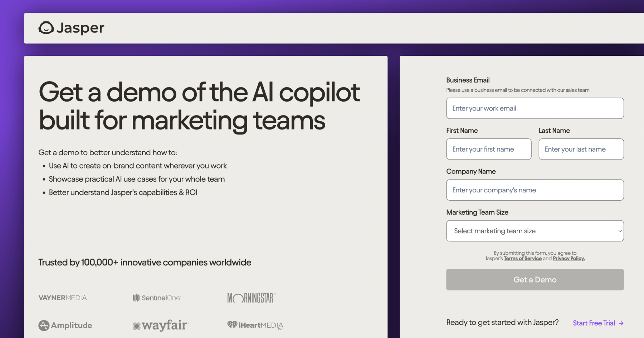This screenshot has width=644, height=338.
Task: Click the SentinelOne audio-bars icon
Action: 136,298
